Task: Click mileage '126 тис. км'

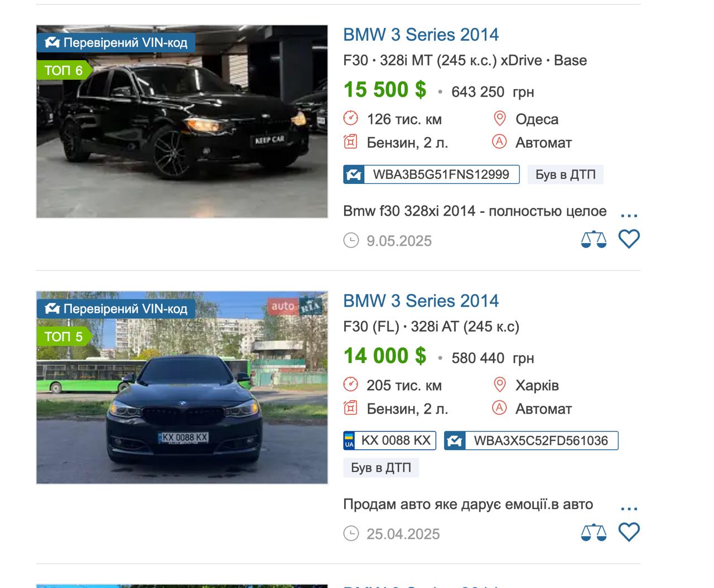Action: [x=404, y=119]
